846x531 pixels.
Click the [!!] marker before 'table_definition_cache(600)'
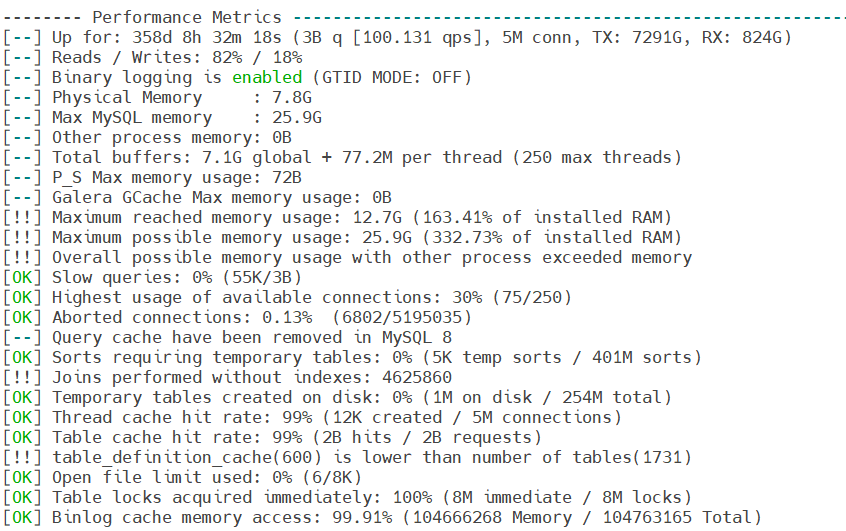pyautogui.click(x=22, y=457)
